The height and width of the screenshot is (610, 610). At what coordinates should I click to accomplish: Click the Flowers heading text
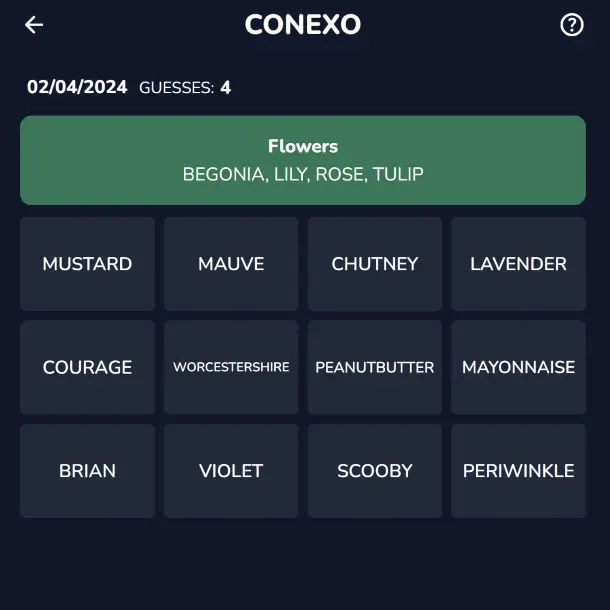click(x=303, y=146)
